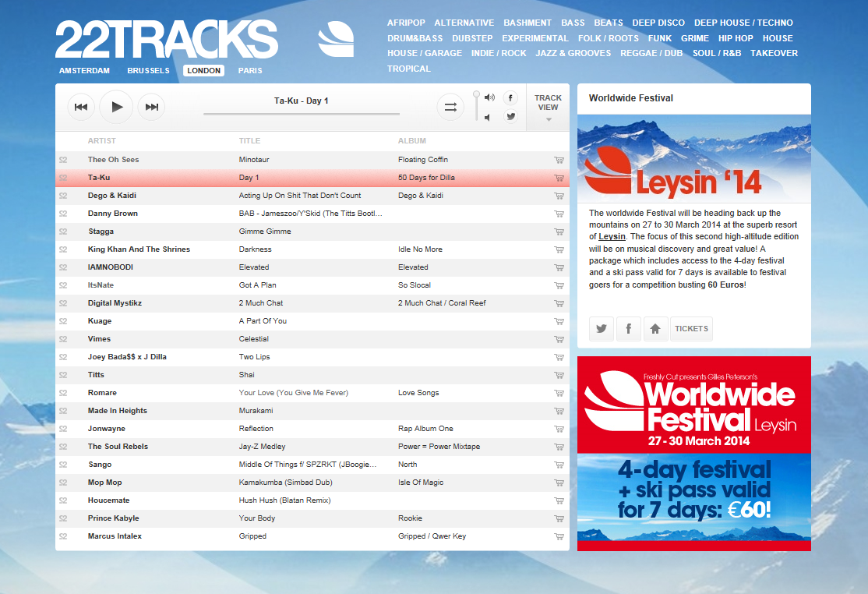Click cart icon for Mop Mop row
The image size is (868, 594).
pos(559,483)
